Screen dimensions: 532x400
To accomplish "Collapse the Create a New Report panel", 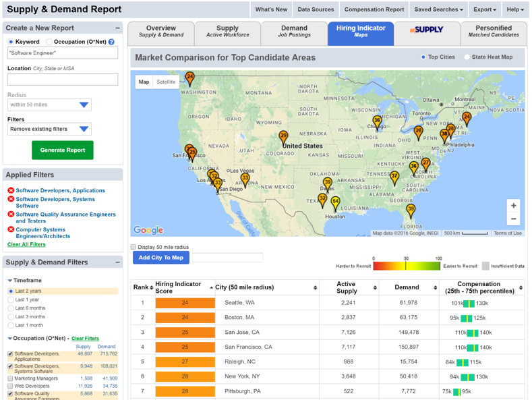I will 118,28.
